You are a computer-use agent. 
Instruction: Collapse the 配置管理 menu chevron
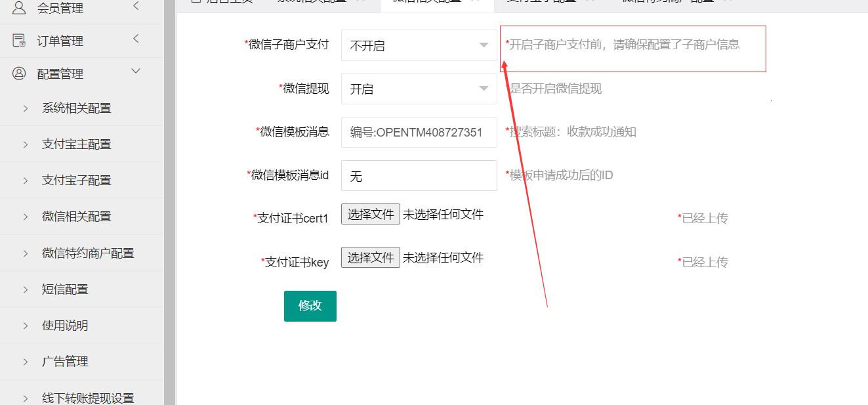tap(136, 71)
